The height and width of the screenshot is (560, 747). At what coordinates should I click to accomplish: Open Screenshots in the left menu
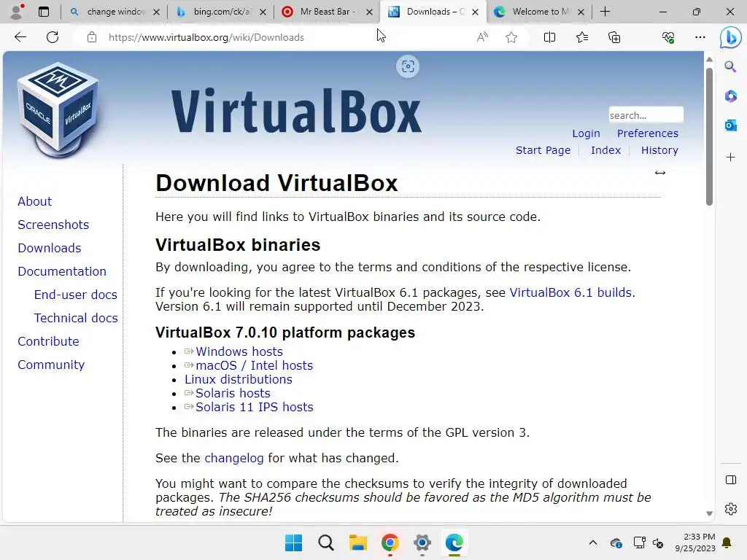(x=53, y=225)
